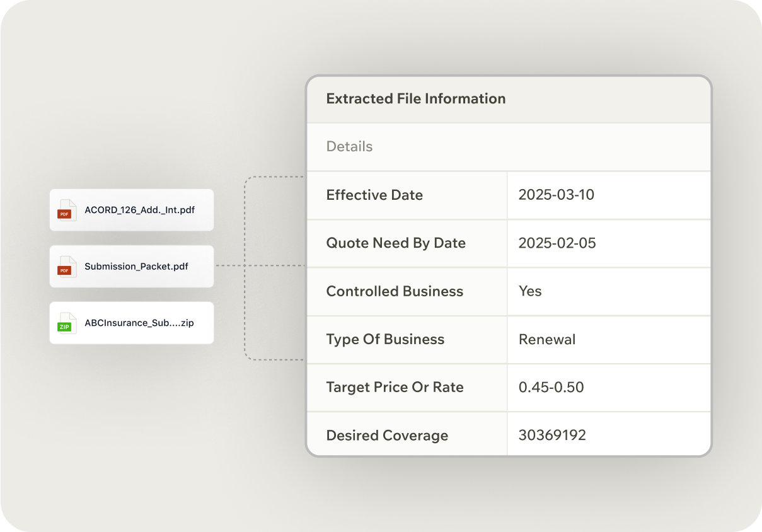Viewport: 762px width, 532px height.
Task: Click the Controlled Business row label
Action: pyautogui.click(x=395, y=291)
